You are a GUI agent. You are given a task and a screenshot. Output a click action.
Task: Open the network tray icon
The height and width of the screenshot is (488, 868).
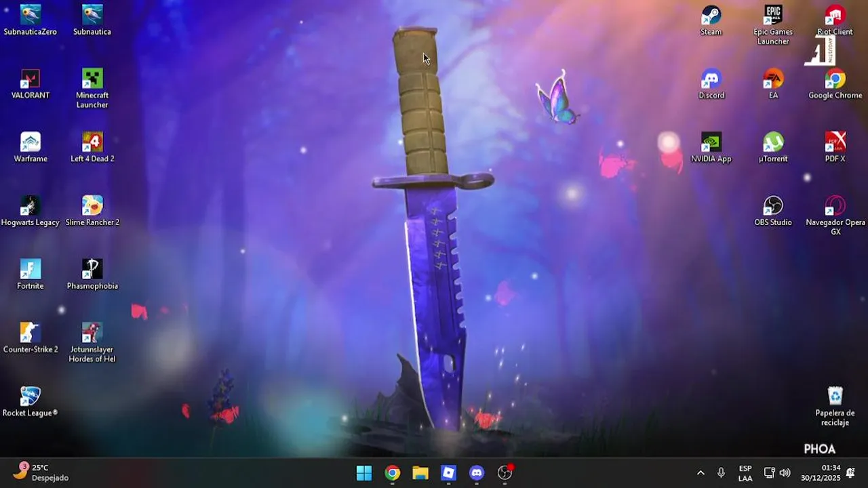click(x=769, y=472)
